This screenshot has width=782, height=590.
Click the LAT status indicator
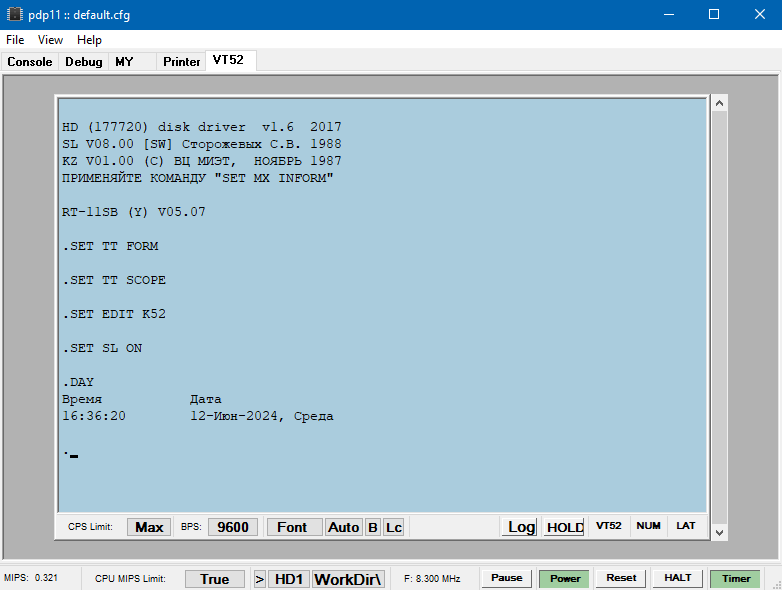(x=686, y=526)
